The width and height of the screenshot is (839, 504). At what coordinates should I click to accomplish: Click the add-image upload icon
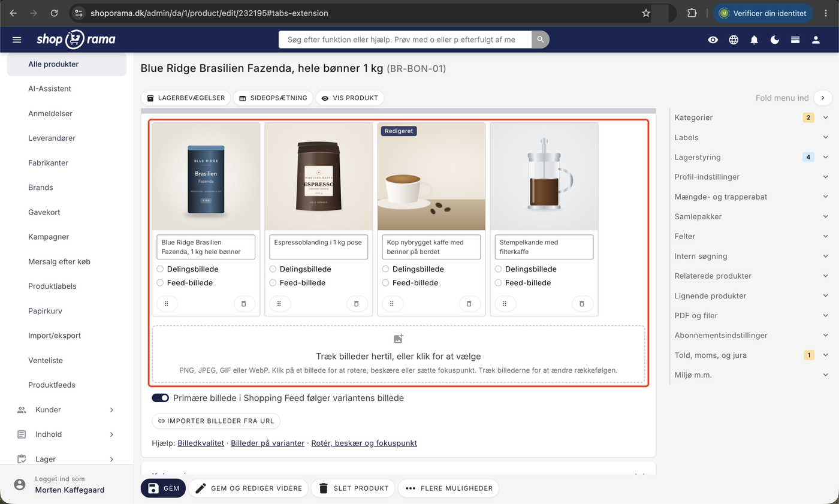coord(399,339)
